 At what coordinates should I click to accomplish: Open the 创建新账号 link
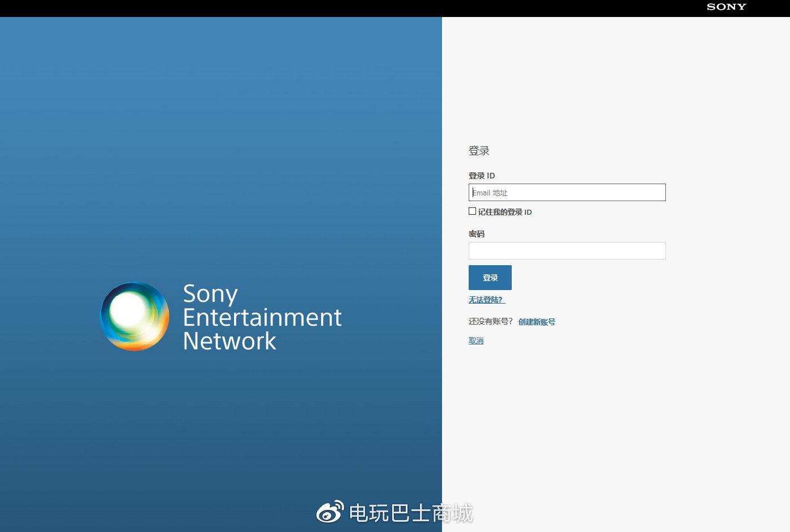pyautogui.click(x=537, y=322)
